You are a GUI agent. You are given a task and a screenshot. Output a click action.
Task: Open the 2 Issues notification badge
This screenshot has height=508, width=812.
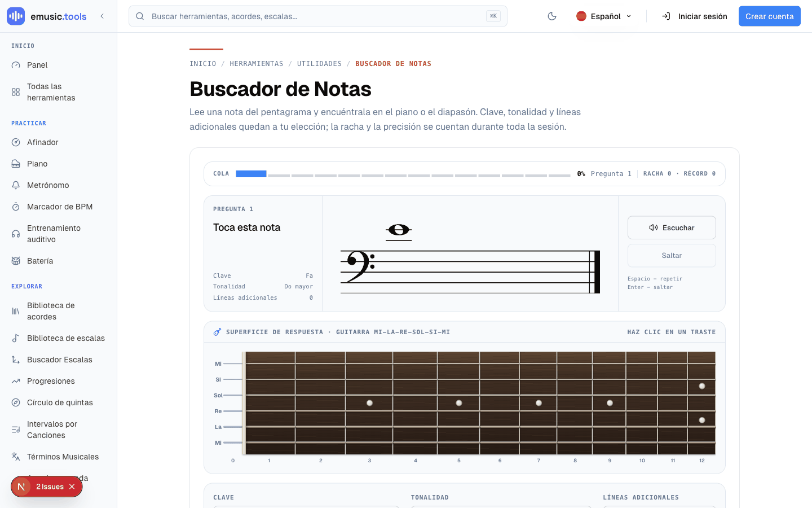point(47,487)
